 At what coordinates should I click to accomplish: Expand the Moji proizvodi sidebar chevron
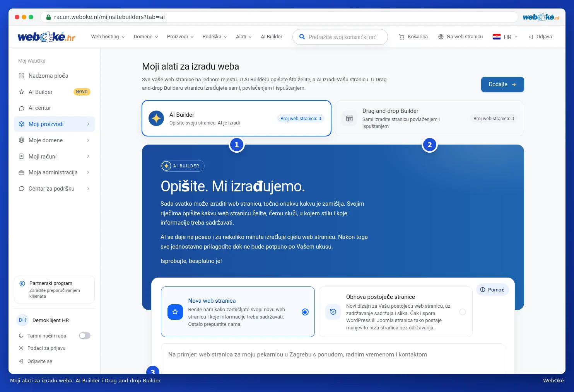pos(88,124)
